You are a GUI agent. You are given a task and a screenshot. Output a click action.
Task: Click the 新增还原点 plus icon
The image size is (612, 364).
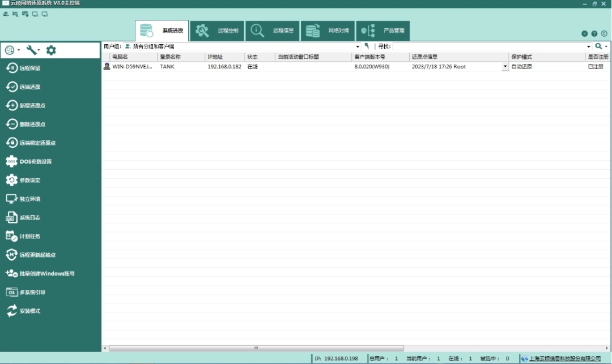(x=12, y=105)
